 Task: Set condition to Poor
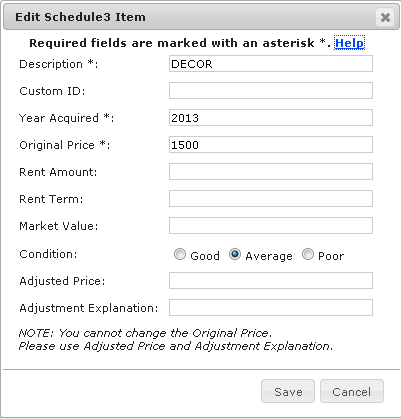308,254
